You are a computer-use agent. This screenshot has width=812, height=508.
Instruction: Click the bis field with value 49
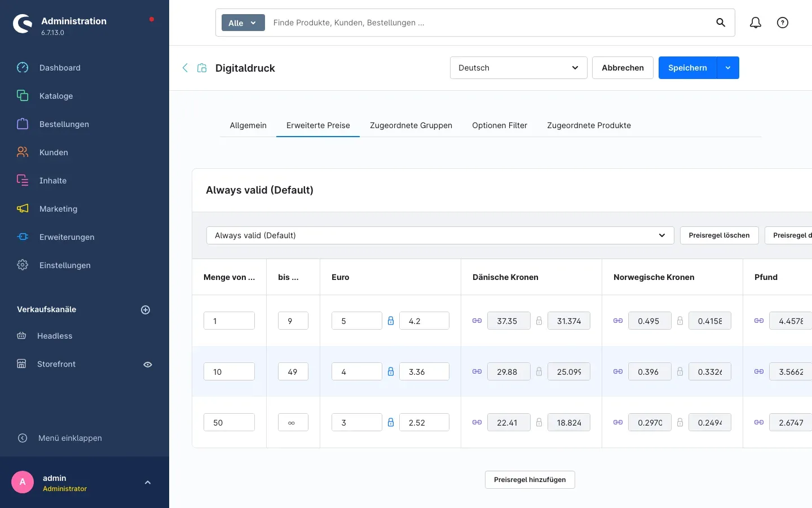tap(293, 371)
